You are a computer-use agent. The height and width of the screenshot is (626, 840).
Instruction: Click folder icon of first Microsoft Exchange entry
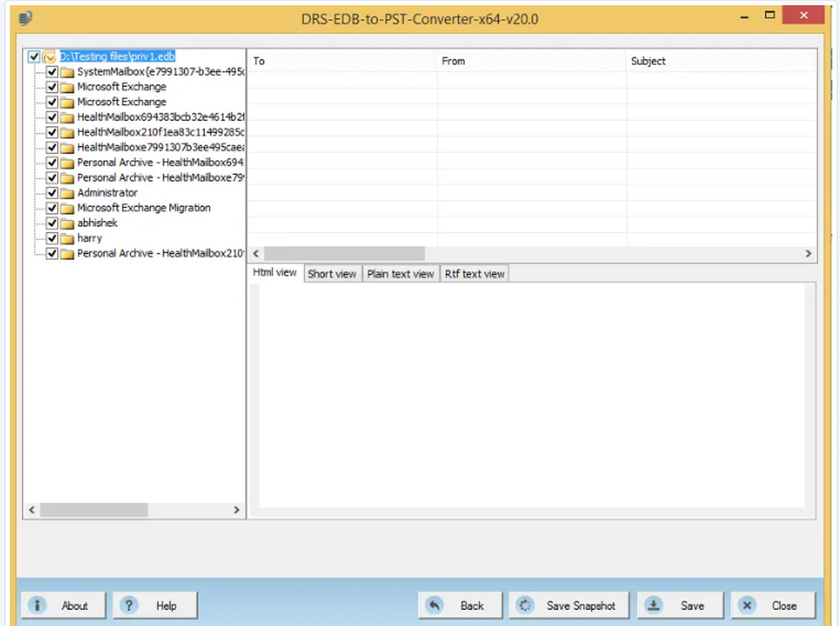pos(67,87)
